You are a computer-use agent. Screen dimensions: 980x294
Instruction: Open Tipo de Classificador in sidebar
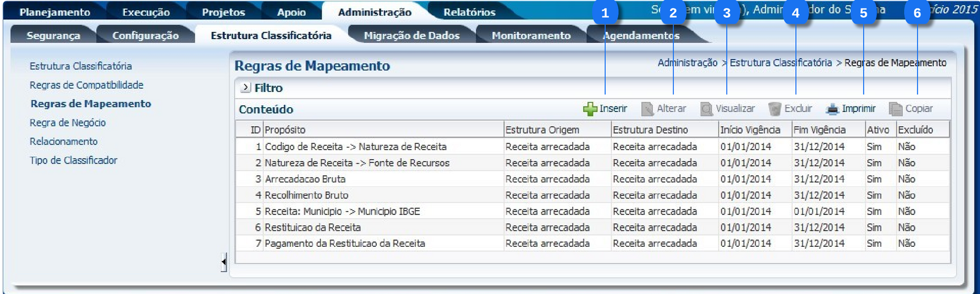[73, 160]
